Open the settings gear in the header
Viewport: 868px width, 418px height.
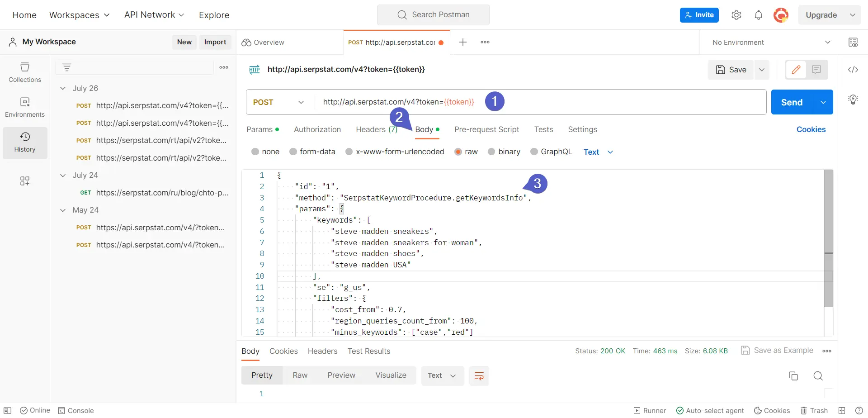[736, 15]
